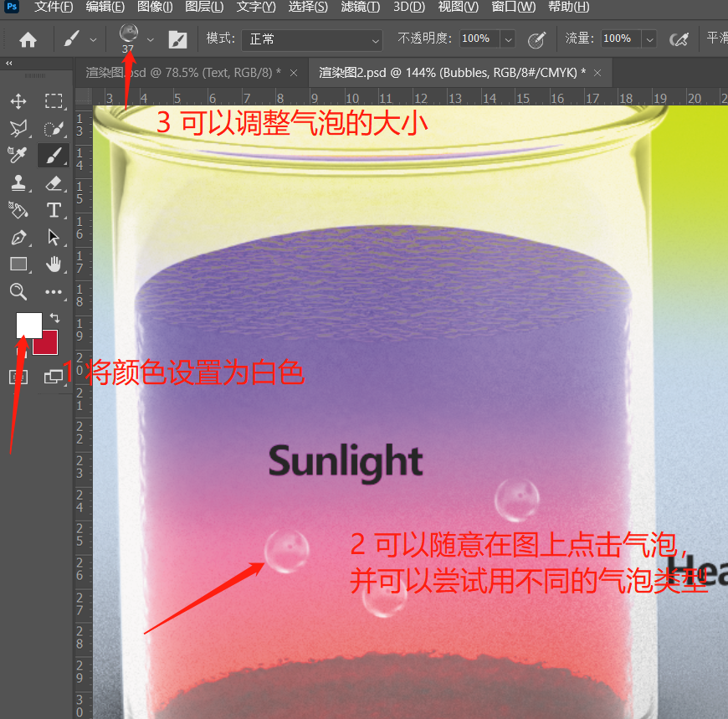The image size is (728, 719).
Task: Open the blending mode dropdown 正常
Action: point(312,40)
